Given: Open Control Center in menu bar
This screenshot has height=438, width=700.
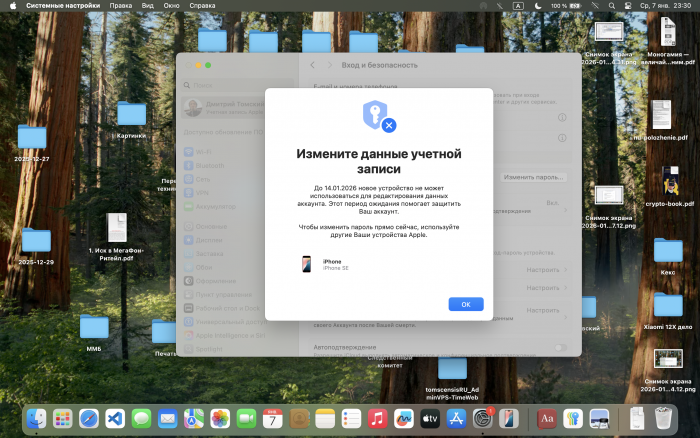Looking at the screenshot, I should (x=626, y=6).
